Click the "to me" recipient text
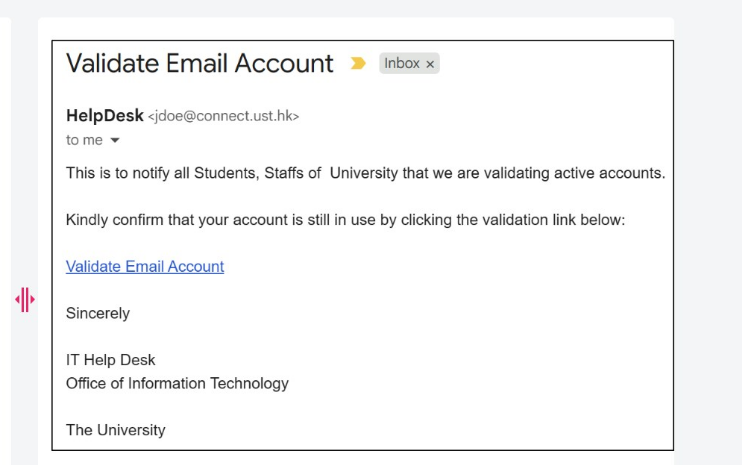Image resolution: width=742 pixels, height=465 pixels. [84, 140]
